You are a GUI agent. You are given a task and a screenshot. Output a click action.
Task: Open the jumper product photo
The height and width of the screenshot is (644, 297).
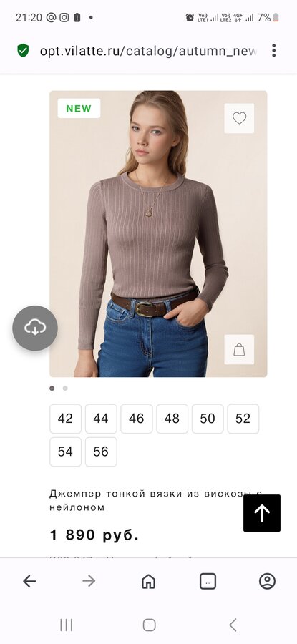click(x=158, y=234)
